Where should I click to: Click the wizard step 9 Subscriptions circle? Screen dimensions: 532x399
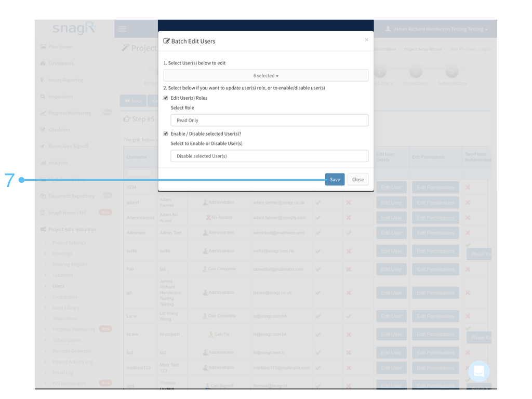pyautogui.click(x=451, y=72)
